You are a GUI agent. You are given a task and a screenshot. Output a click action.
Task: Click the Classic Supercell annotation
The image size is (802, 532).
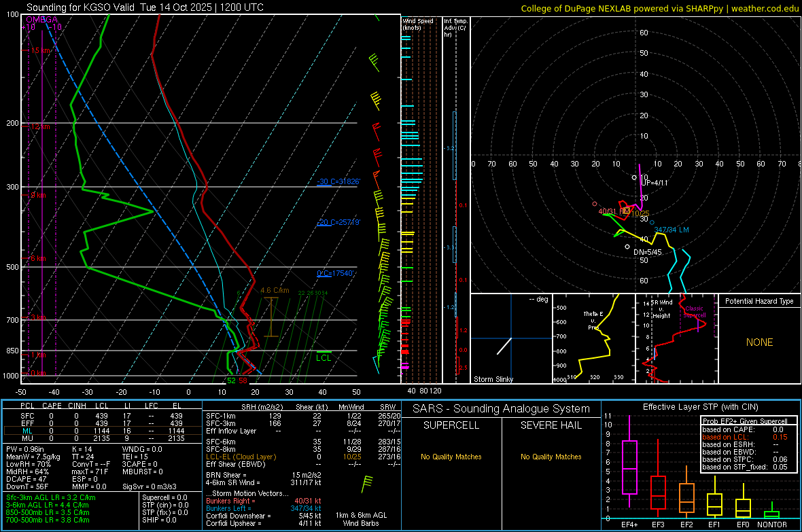(x=695, y=312)
